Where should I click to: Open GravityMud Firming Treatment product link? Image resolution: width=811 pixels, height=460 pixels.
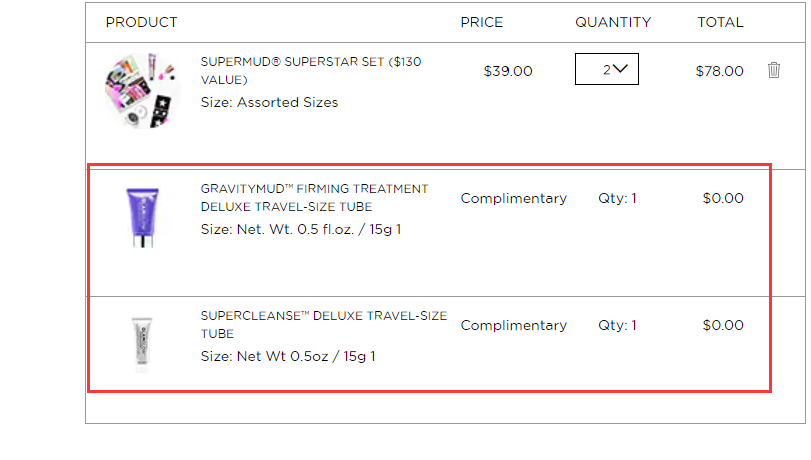point(314,198)
